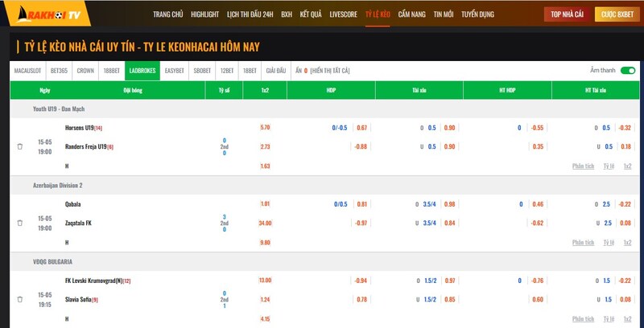
Task: Open the Cẩm Nang menu
Action: coord(412,14)
